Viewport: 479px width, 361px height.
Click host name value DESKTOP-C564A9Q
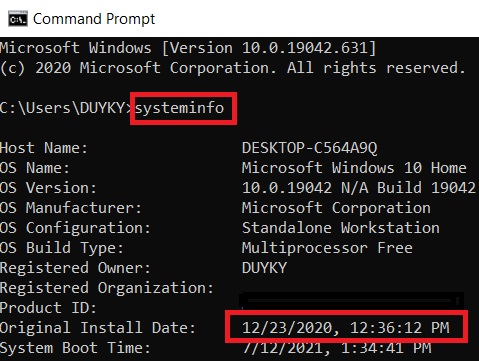click(310, 148)
